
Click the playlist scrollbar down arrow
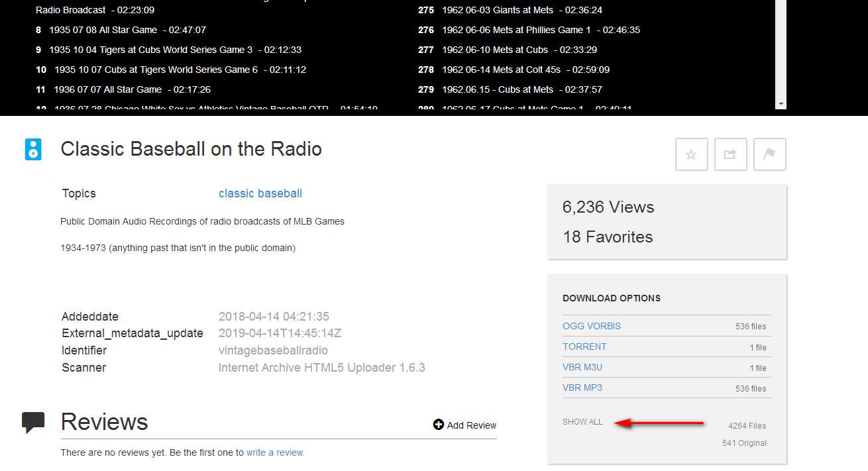point(781,104)
